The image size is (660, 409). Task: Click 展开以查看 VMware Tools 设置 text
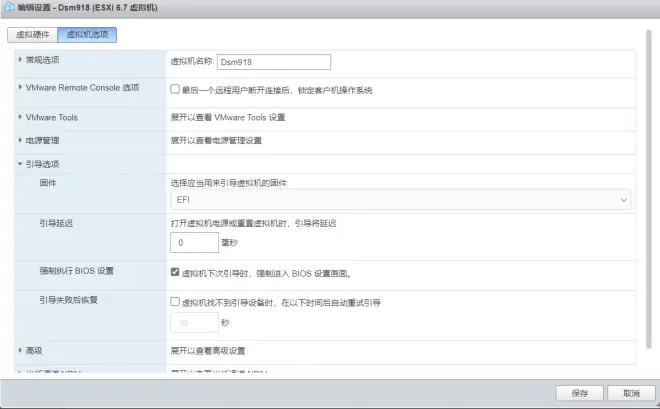(228, 117)
